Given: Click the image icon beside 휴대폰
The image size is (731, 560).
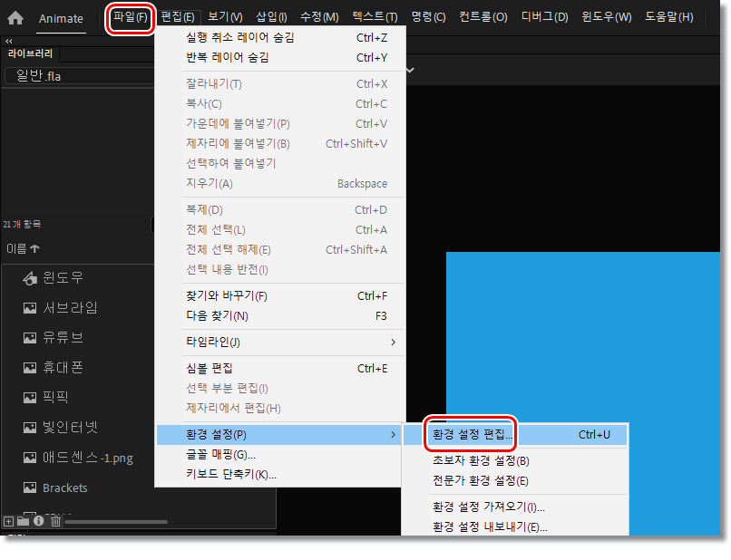Looking at the screenshot, I should (x=30, y=368).
